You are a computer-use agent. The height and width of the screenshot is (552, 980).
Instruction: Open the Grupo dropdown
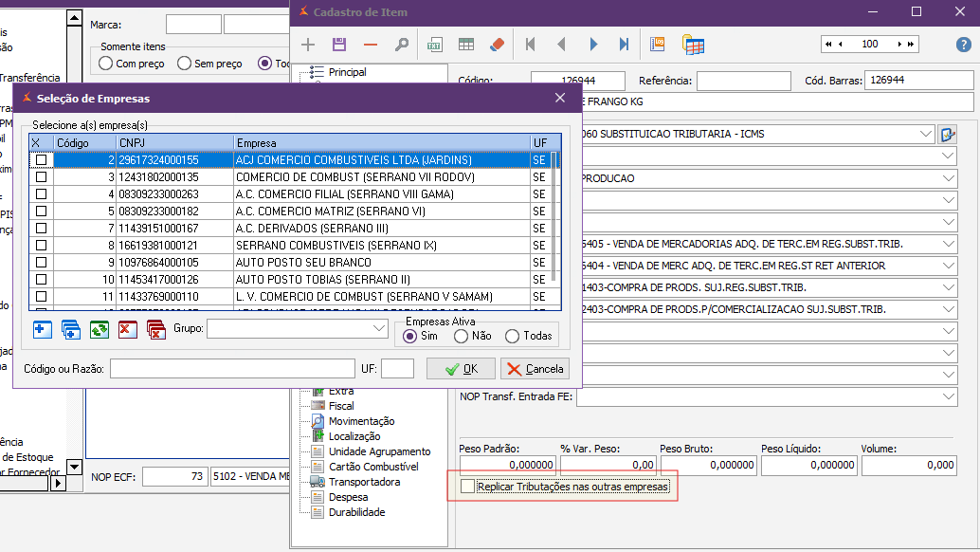[379, 328]
